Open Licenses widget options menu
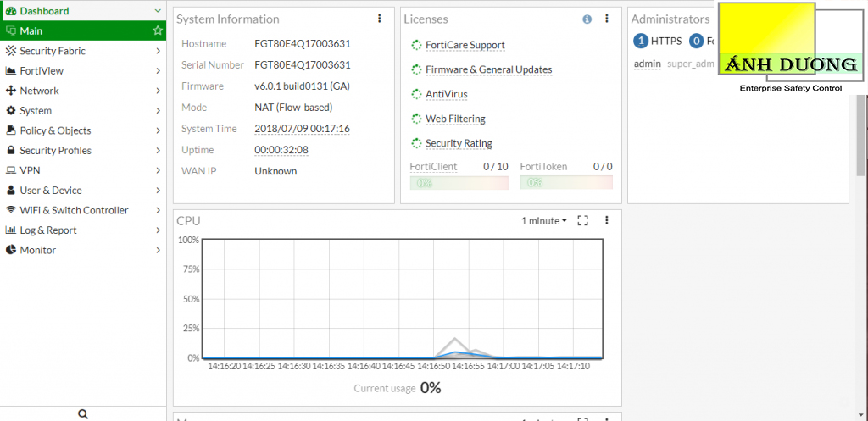 pyautogui.click(x=607, y=19)
